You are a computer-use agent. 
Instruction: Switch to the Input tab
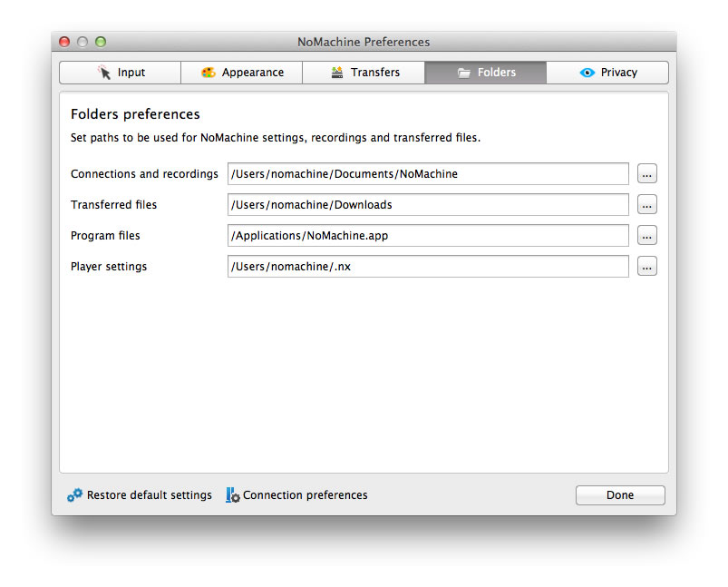click(x=121, y=73)
